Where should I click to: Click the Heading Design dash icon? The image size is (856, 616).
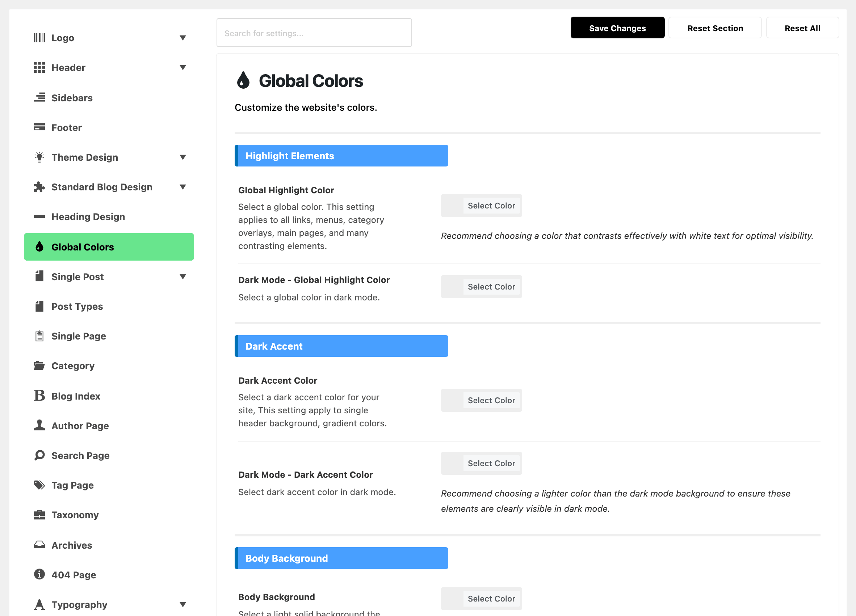[39, 216]
